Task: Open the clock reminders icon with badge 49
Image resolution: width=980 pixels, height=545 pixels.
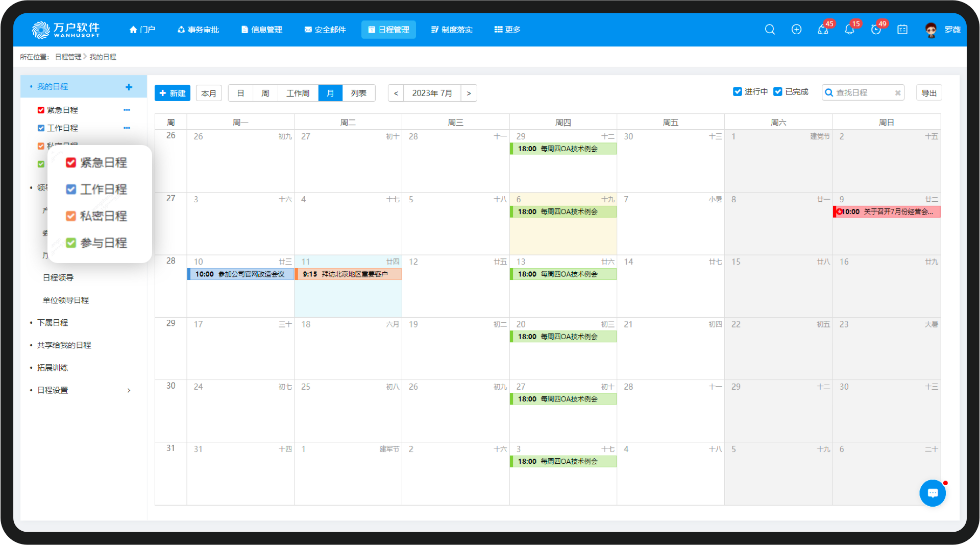Action: pyautogui.click(x=876, y=30)
